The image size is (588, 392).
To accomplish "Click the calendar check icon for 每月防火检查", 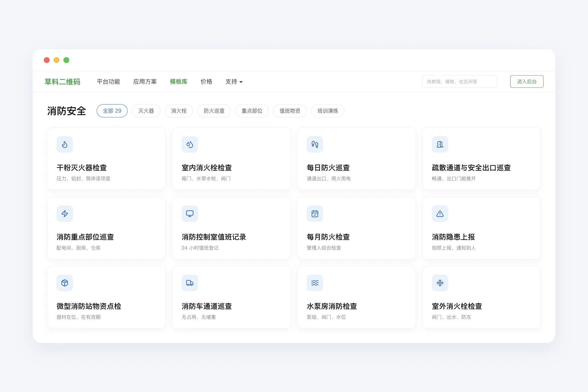I will 315,214.
